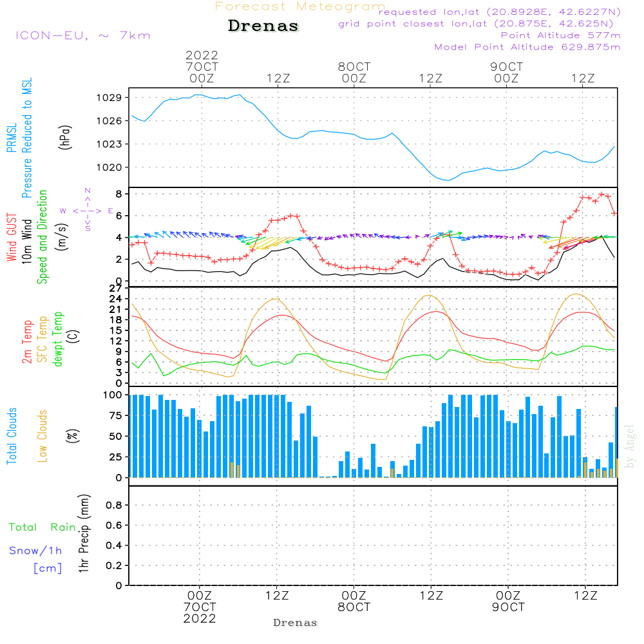Select the '10m Wind' label
644x644 pixels.
tap(26, 241)
